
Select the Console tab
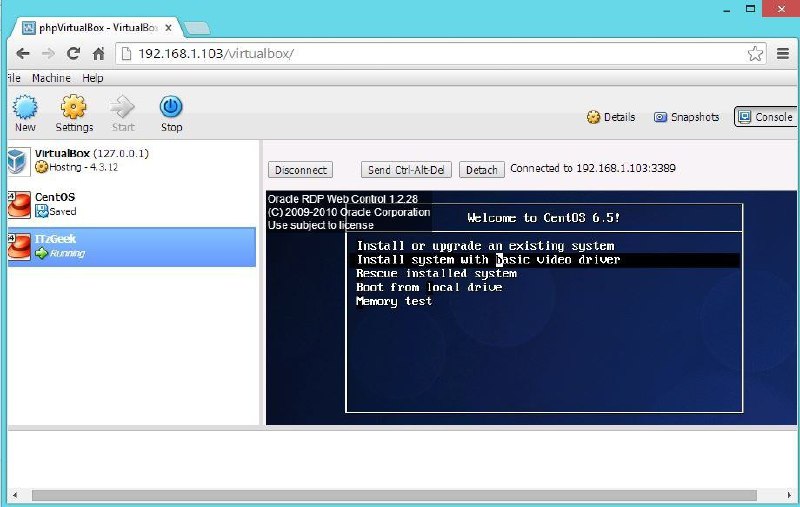pyautogui.click(x=765, y=117)
